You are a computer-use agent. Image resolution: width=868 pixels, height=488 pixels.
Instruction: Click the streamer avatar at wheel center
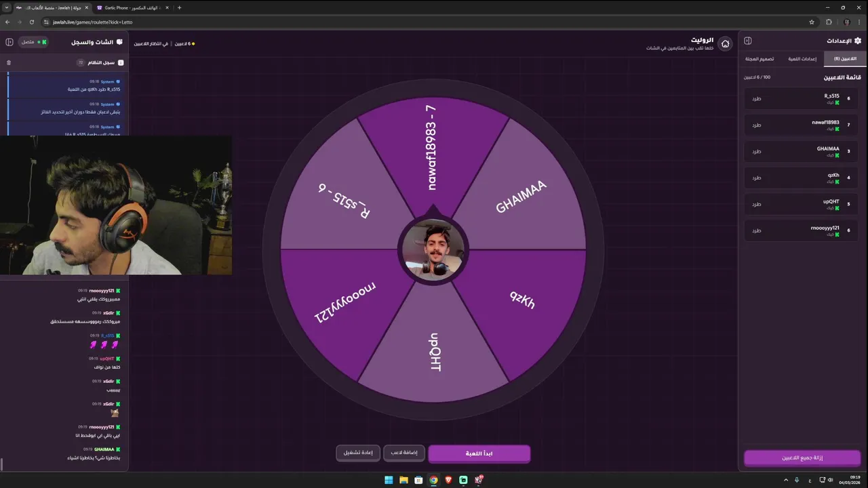[433, 249]
